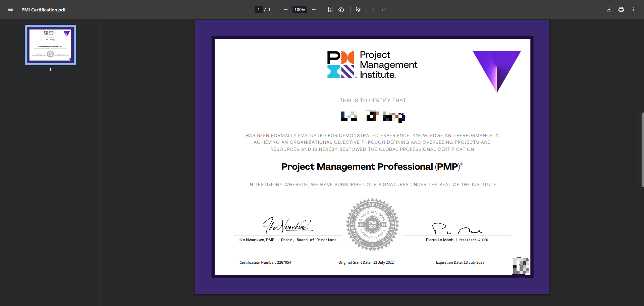This screenshot has height=306, width=644.
Task: Select the page 1 thumbnail
Action: 50,45
